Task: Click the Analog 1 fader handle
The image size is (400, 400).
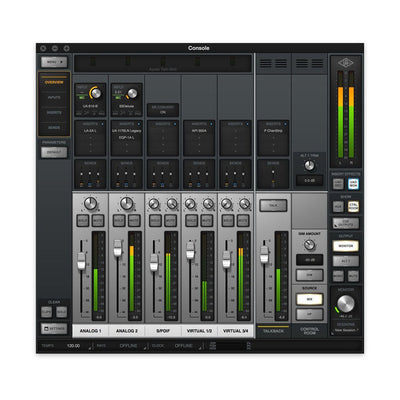Action: [x=81, y=261]
